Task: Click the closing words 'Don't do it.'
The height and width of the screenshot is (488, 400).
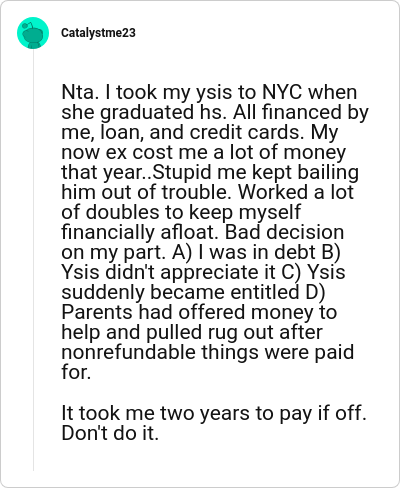Action: coord(110,433)
